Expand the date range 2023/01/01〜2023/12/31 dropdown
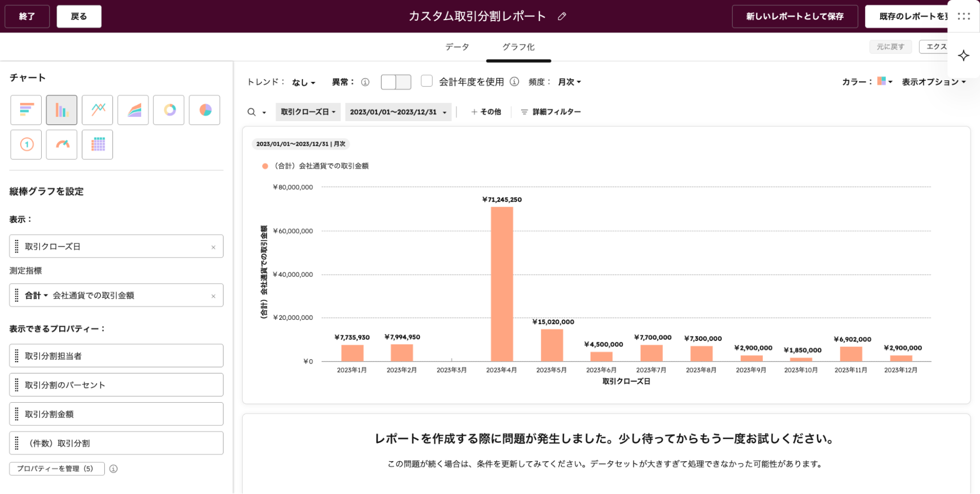The image size is (980, 494). [398, 112]
